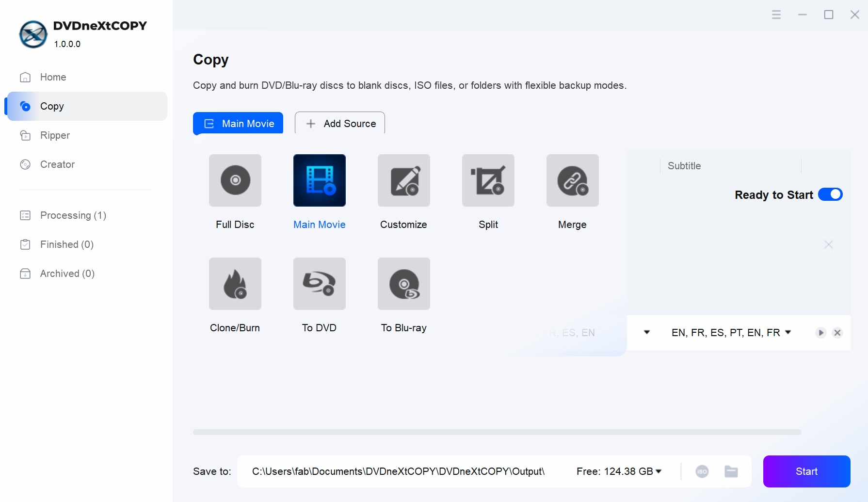The width and height of the screenshot is (868, 502).
Task: Select ISO output icon
Action: pos(702,471)
